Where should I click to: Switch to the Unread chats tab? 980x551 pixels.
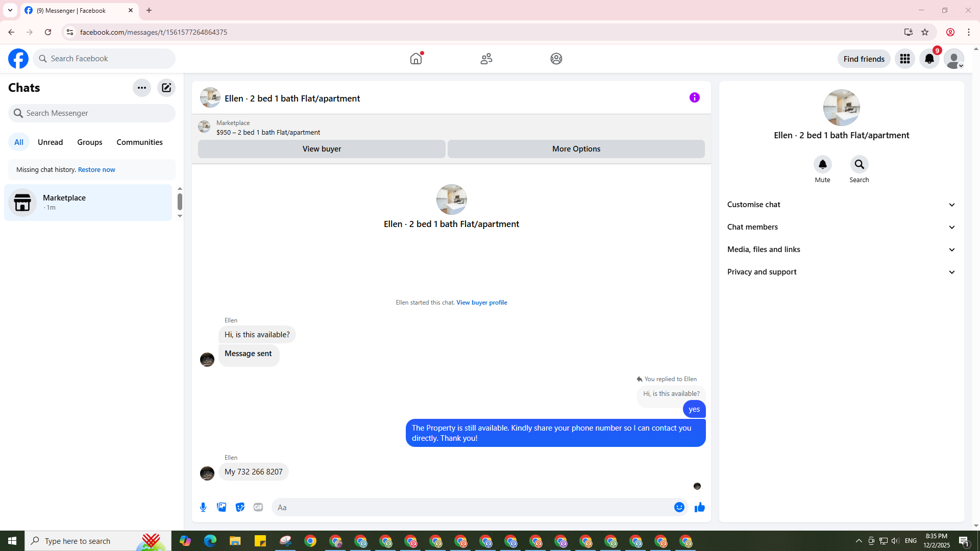[x=50, y=142]
